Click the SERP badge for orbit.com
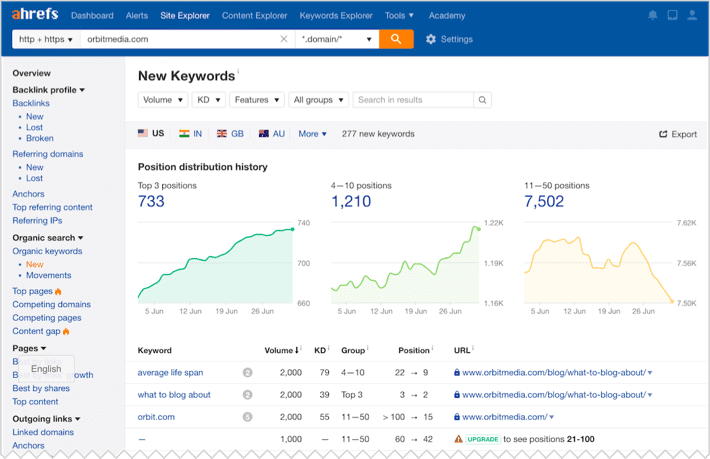The width and height of the screenshot is (710, 459). [x=247, y=417]
